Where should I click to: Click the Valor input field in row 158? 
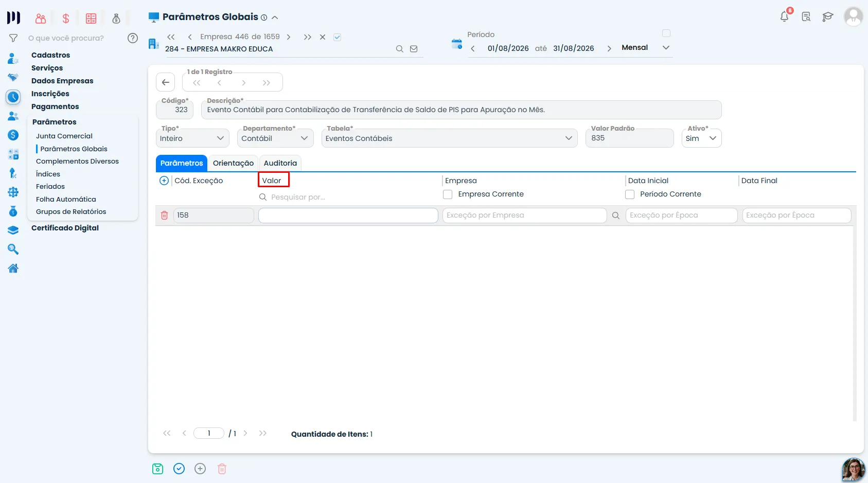[348, 216]
